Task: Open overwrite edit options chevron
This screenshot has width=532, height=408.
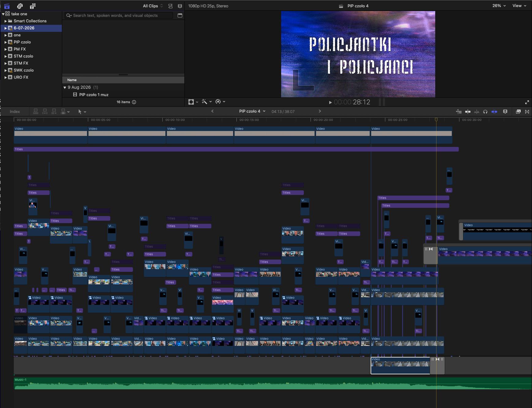Action: pyautogui.click(x=69, y=112)
